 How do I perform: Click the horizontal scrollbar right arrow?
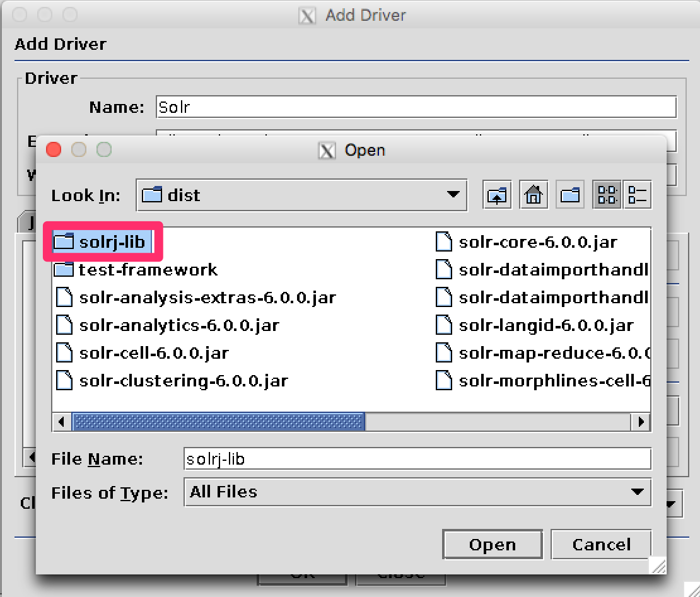(x=642, y=421)
